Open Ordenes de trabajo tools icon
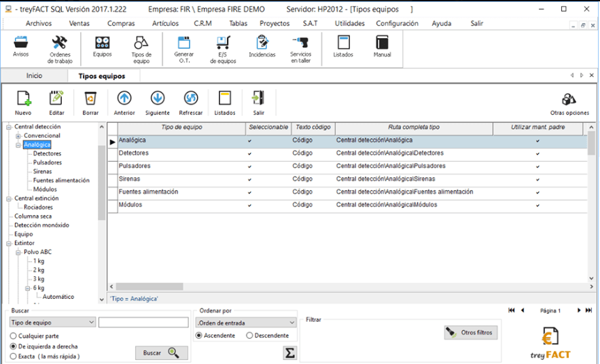 pyautogui.click(x=60, y=43)
